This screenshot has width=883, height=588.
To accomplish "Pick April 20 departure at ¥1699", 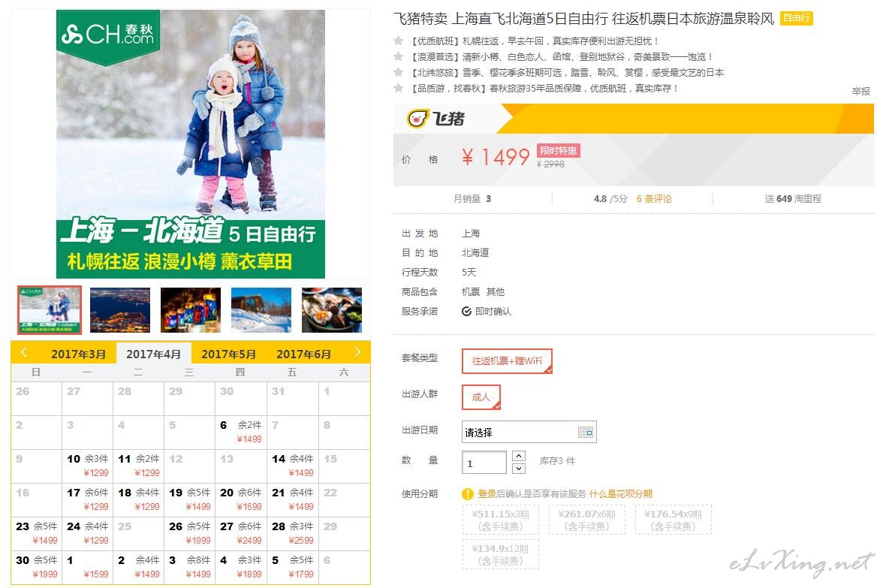I will click(241, 500).
